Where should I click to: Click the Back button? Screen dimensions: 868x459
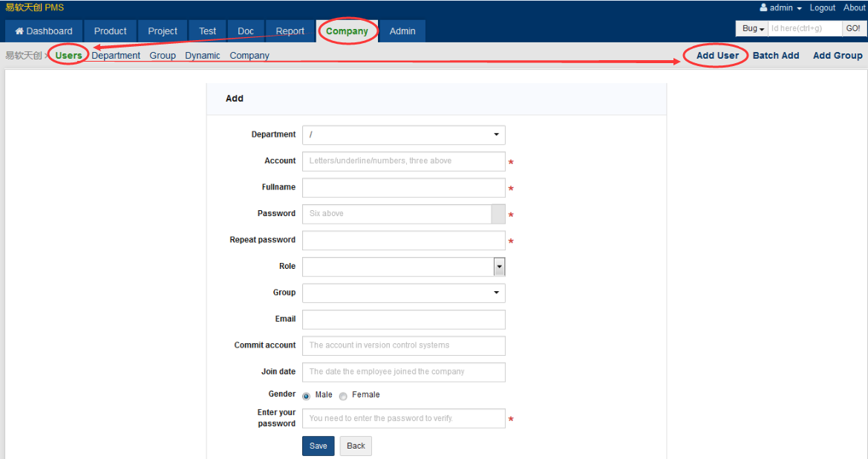[x=356, y=446]
